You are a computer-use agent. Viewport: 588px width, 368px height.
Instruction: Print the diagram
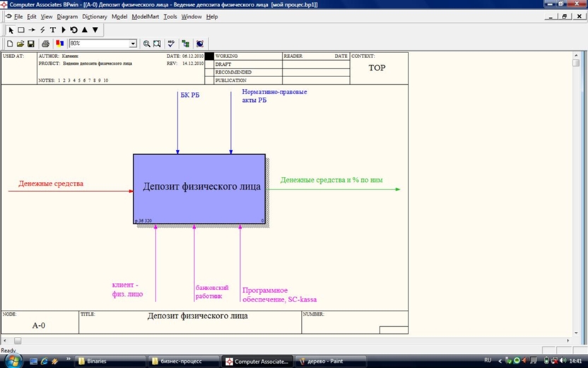[x=45, y=44]
